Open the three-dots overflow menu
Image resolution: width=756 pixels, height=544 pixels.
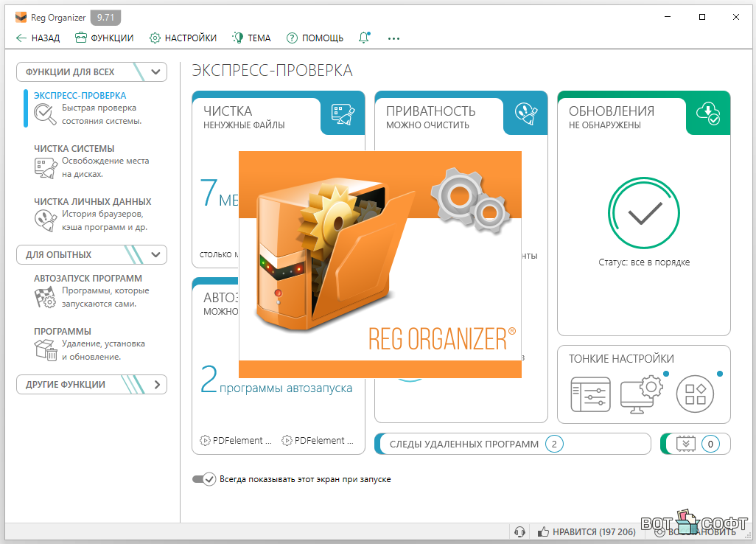click(393, 38)
